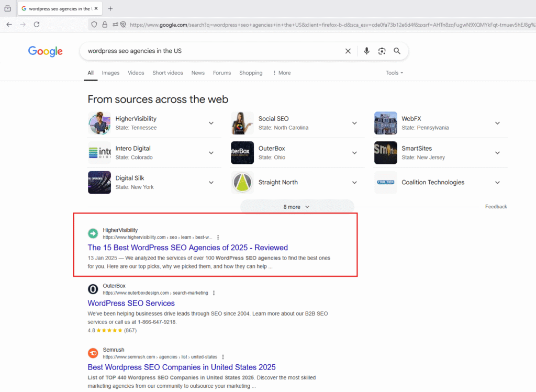Expand the SmartSites card chevron
This screenshot has height=392, width=536.
(x=497, y=153)
